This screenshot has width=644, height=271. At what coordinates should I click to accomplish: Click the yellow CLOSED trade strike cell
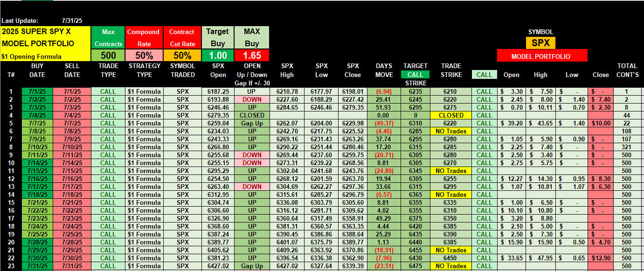(451, 115)
